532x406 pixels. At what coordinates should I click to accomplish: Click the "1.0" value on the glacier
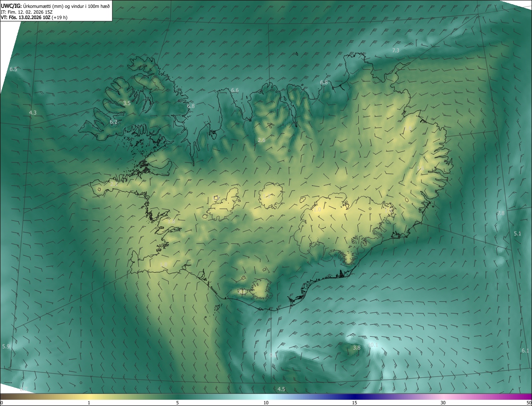coord(317,210)
